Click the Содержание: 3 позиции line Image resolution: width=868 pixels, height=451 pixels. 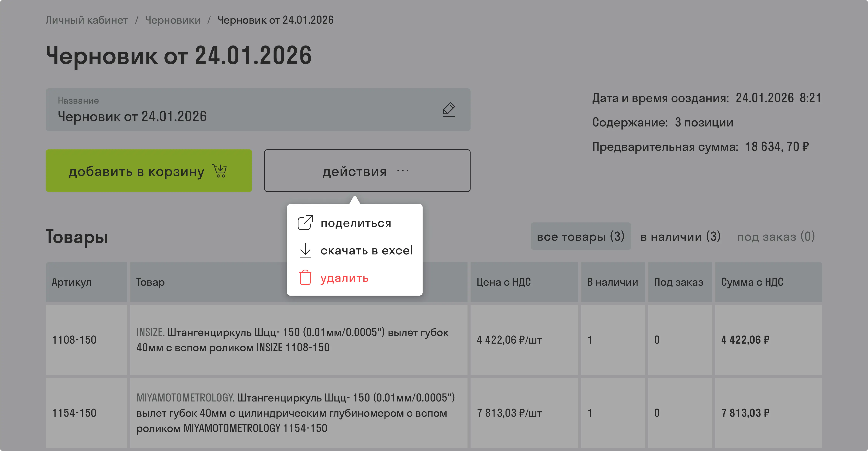pos(663,122)
